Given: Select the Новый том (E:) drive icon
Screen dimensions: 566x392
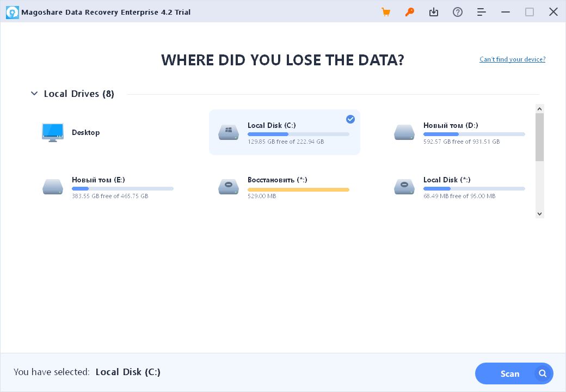Looking at the screenshot, I should (x=52, y=186).
